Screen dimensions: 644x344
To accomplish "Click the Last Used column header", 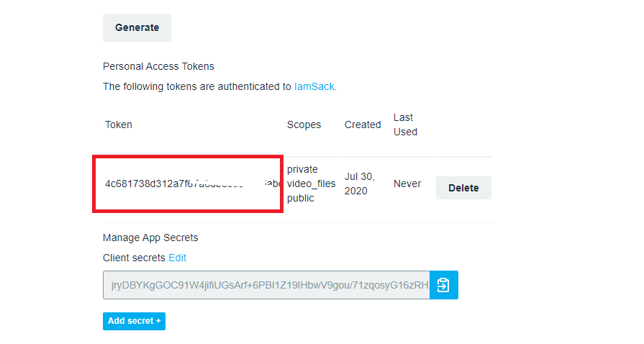I will pyautogui.click(x=405, y=125).
